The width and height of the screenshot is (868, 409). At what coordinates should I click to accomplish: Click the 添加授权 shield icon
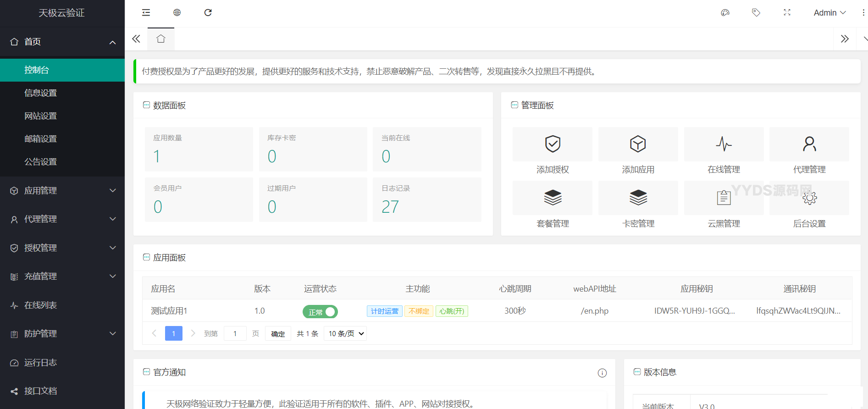point(553,144)
